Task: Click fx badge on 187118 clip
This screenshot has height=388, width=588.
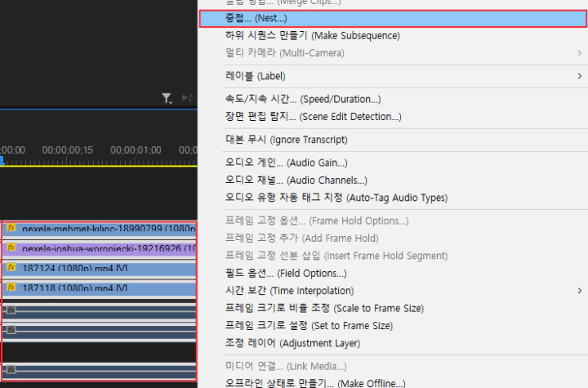Action: [x=11, y=288]
